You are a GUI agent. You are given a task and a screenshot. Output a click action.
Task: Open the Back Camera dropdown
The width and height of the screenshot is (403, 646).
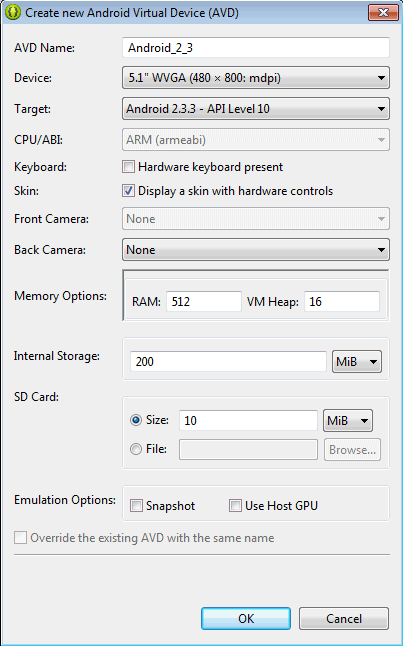[x=256, y=250]
